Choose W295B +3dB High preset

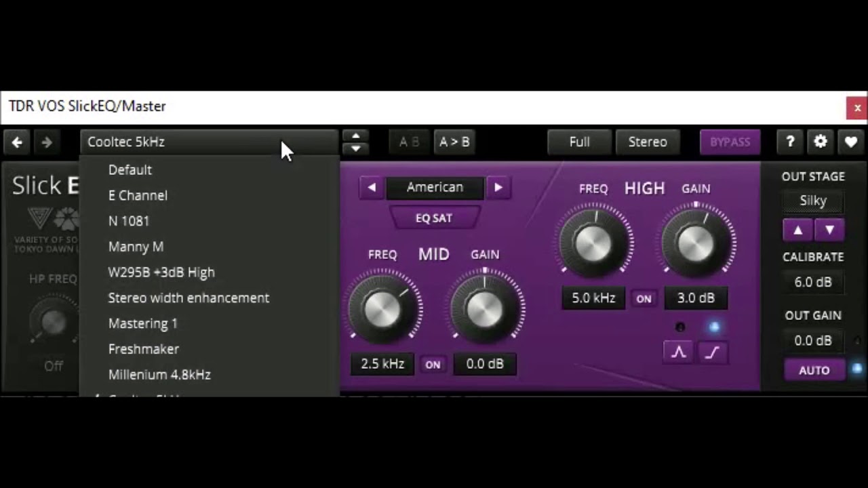pos(210,272)
